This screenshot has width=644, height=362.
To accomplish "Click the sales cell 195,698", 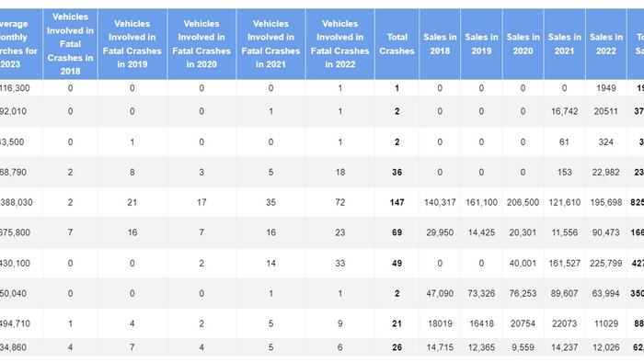I will 605,202.
